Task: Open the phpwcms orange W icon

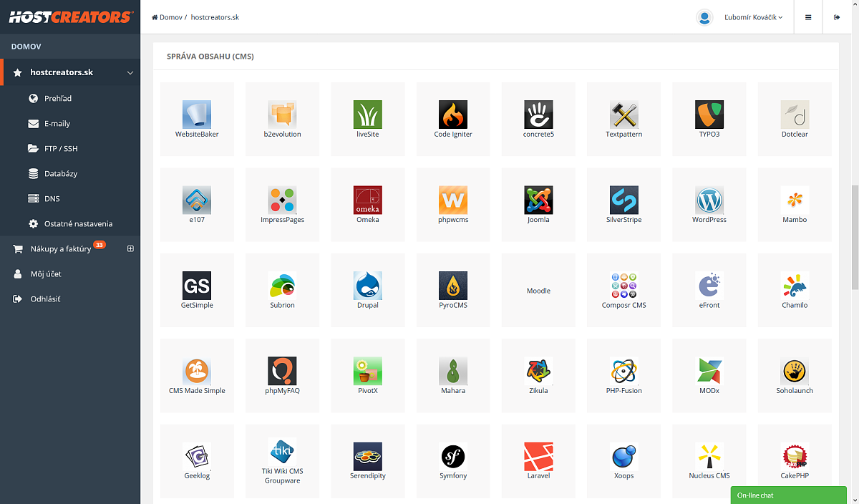Action: pos(453,200)
